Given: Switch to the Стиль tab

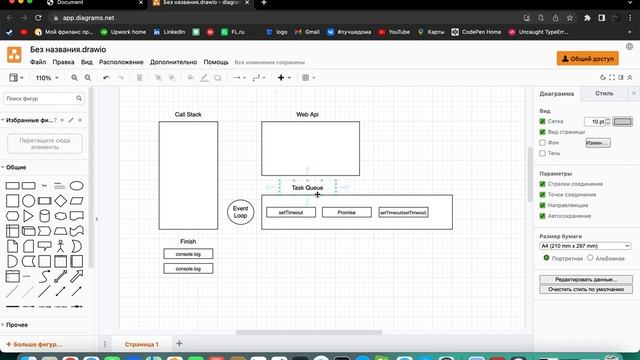Looking at the screenshot, I should point(604,93).
